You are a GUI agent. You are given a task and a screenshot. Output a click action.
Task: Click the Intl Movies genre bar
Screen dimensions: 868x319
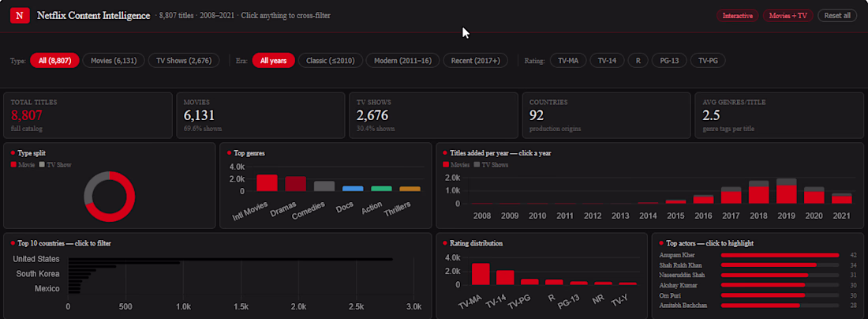click(267, 182)
